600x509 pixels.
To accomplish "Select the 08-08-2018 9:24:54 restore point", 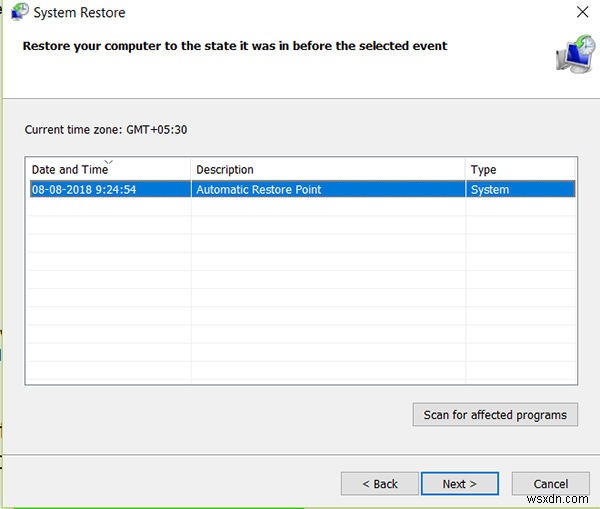I will [84, 189].
